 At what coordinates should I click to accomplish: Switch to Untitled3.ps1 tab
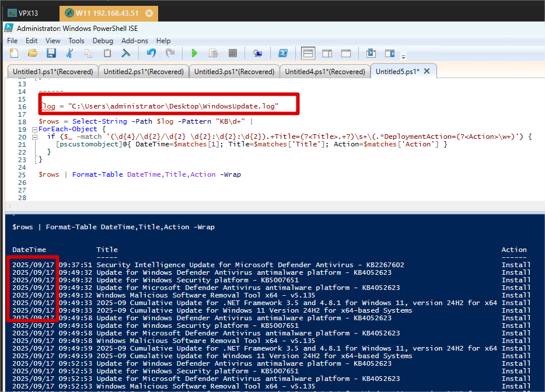(x=233, y=72)
